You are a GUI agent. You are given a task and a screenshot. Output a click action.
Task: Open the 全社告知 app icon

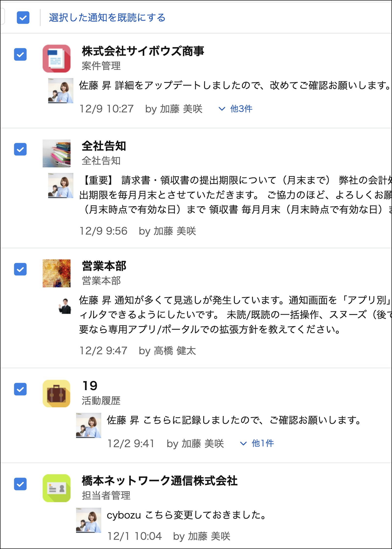point(56,153)
